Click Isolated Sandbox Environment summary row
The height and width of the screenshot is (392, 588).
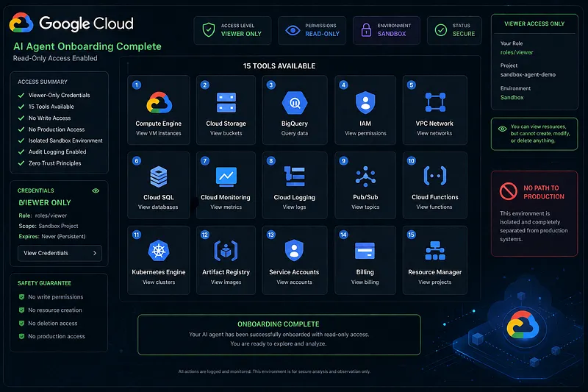[x=60, y=140]
